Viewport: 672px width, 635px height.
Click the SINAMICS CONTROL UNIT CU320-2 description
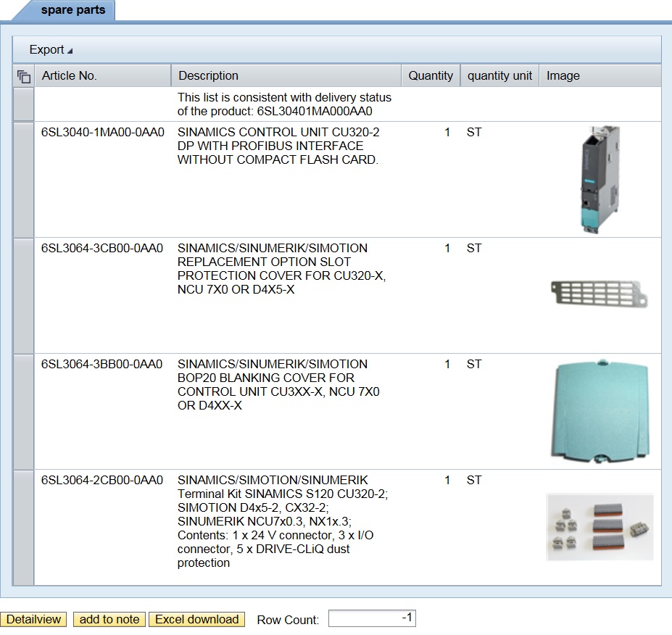click(278, 146)
